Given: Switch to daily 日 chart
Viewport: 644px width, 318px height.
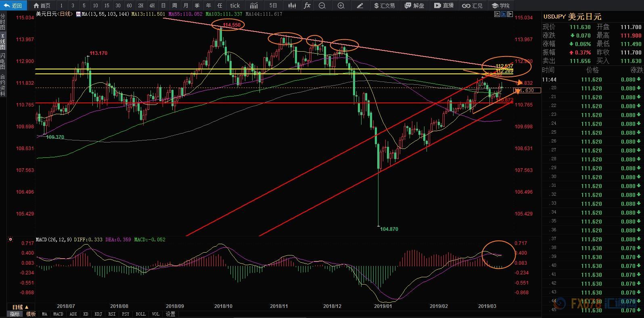Looking at the screenshot, I should 163,5.
